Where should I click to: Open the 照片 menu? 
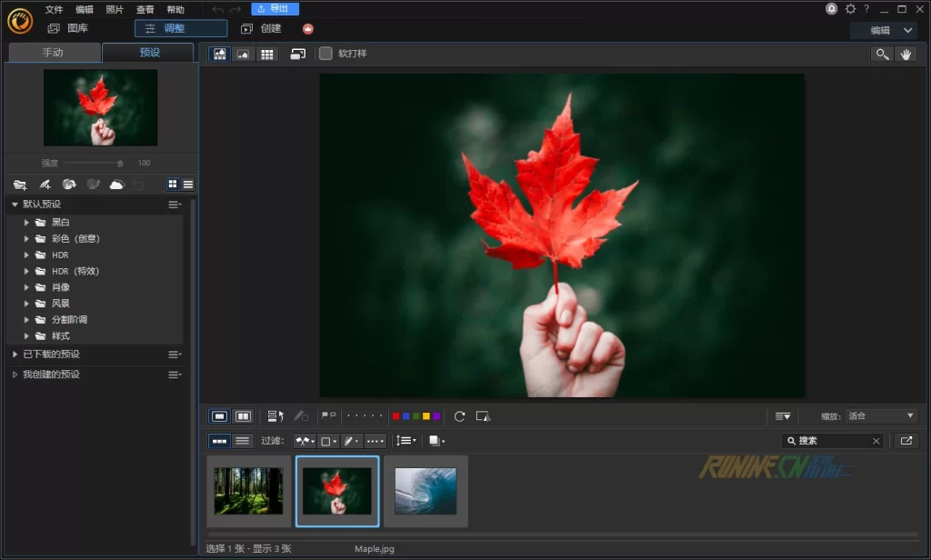[x=115, y=9]
